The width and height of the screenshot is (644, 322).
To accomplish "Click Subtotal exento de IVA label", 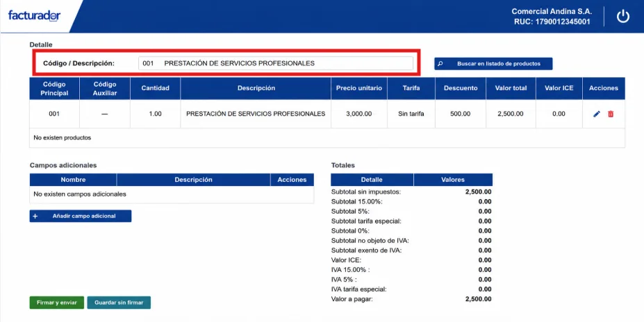I will tap(366, 251).
